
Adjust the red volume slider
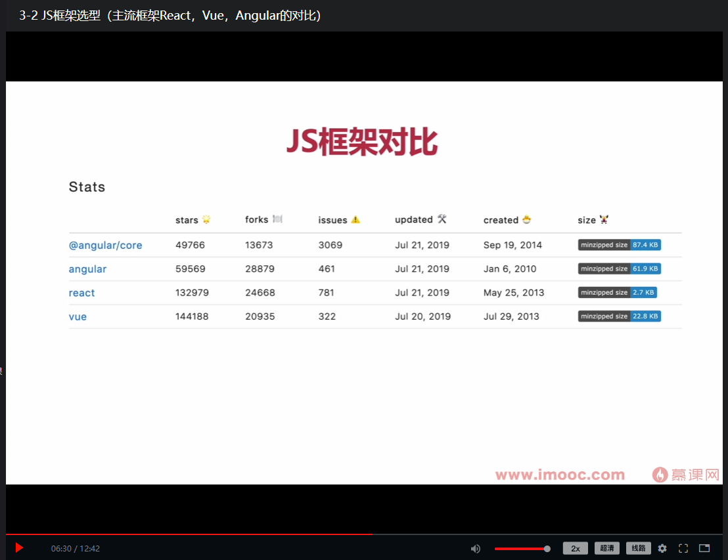click(522, 549)
